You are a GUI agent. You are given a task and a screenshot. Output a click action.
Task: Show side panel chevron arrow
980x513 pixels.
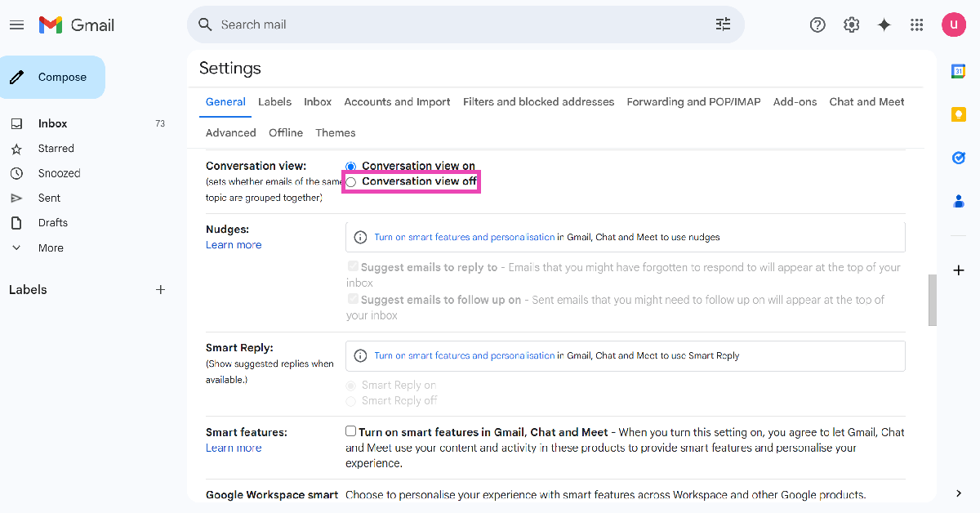[959, 493]
